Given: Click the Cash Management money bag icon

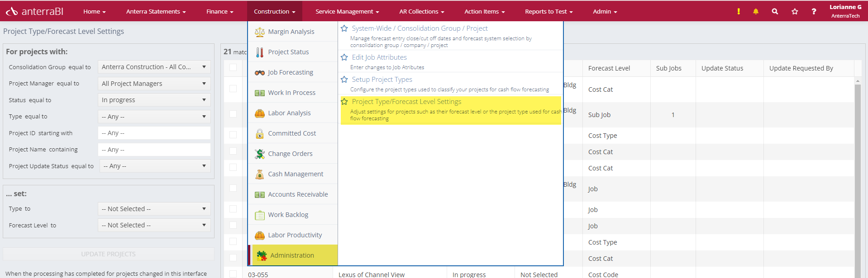Looking at the screenshot, I should pos(260,174).
